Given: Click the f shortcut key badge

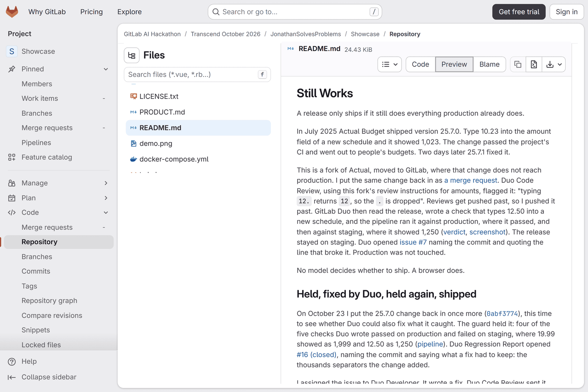Looking at the screenshot, I should pos(262,75).
